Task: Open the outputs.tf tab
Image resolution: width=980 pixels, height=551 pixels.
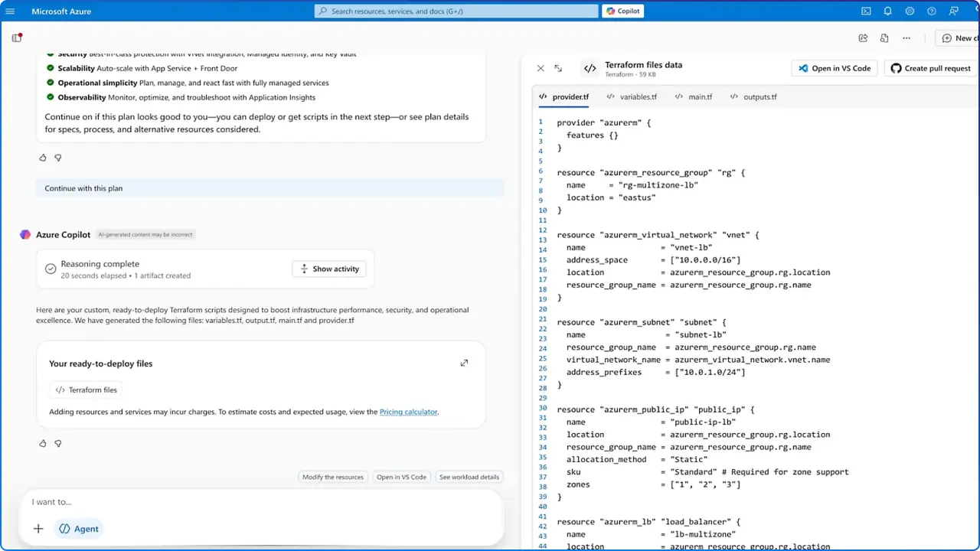Action: coord(759,96)
